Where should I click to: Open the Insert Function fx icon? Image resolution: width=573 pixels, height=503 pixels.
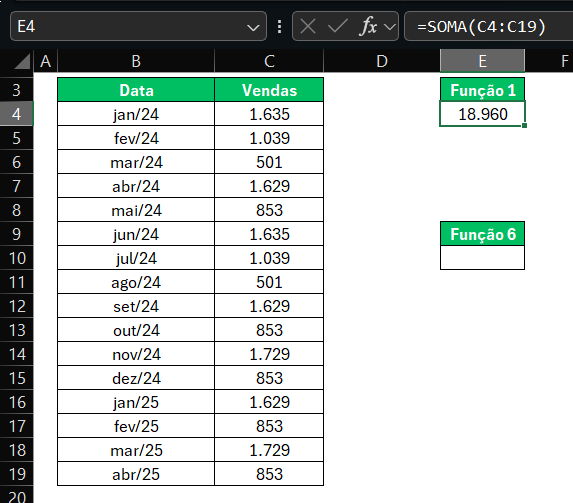368,27
